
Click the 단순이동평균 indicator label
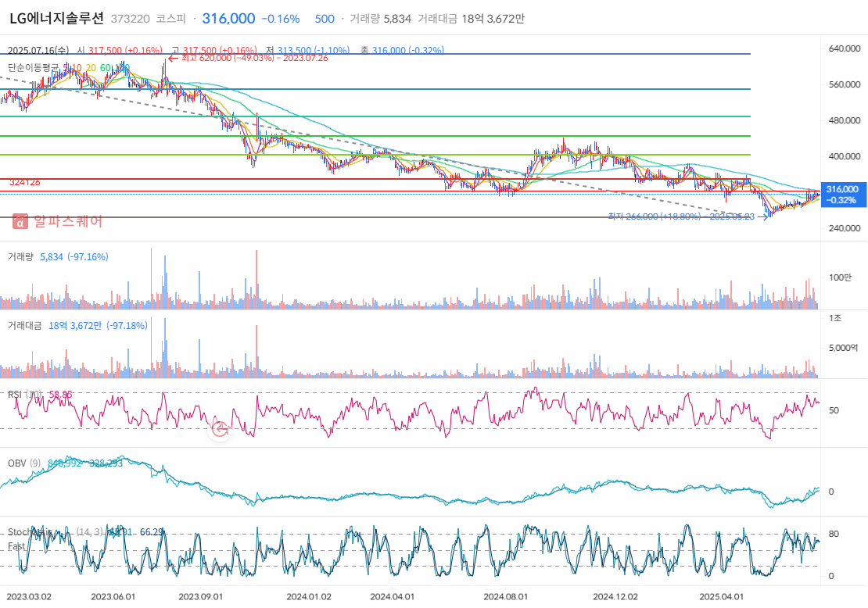click(x=33, y=68)
